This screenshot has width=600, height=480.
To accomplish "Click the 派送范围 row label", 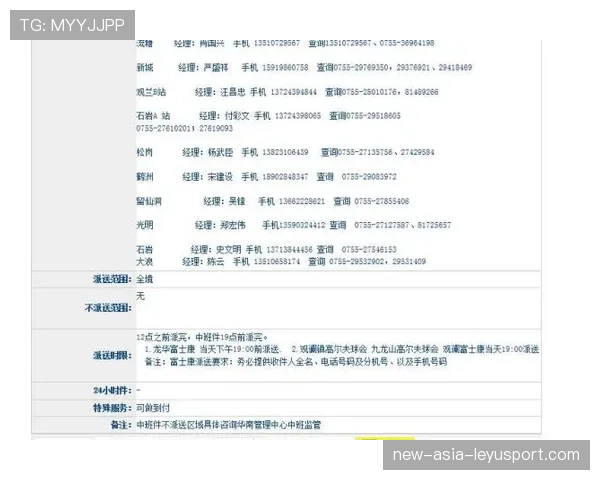I will (x=112, y=279).
